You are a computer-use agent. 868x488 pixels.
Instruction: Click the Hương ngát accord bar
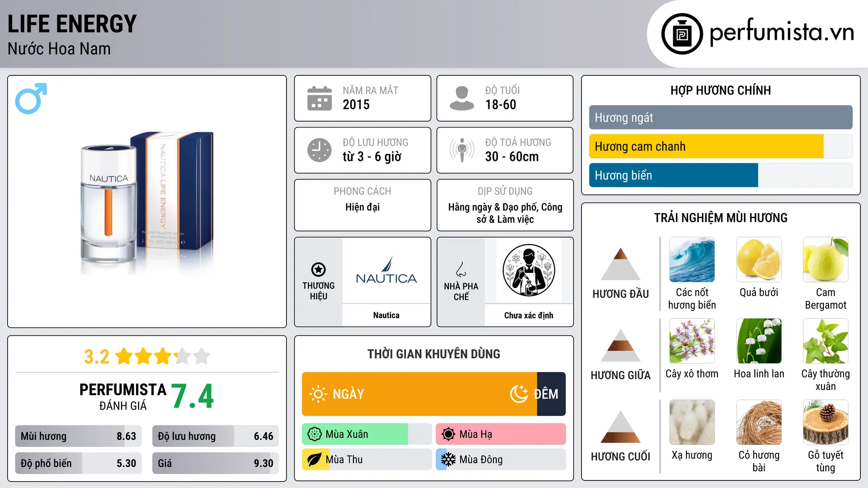721,117
